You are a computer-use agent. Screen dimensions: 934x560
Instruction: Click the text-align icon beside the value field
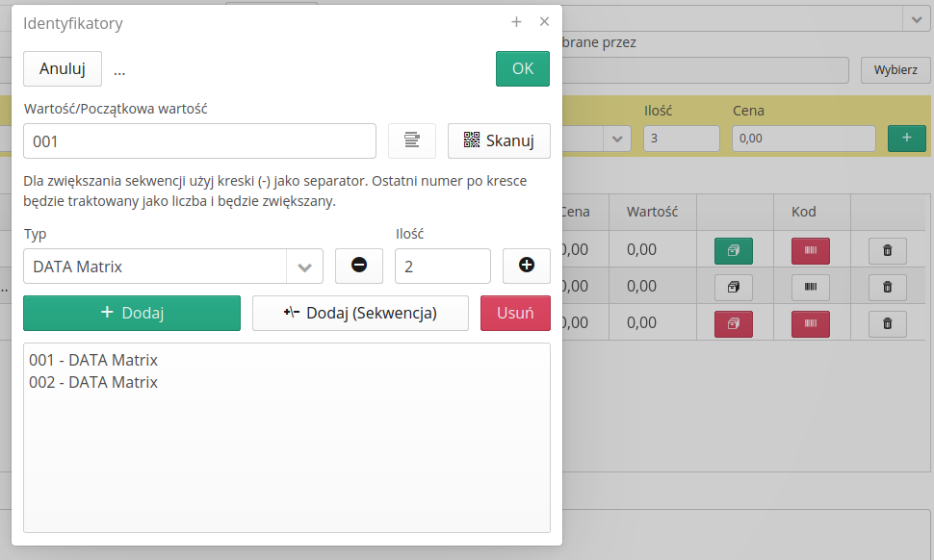click(412, 140)
